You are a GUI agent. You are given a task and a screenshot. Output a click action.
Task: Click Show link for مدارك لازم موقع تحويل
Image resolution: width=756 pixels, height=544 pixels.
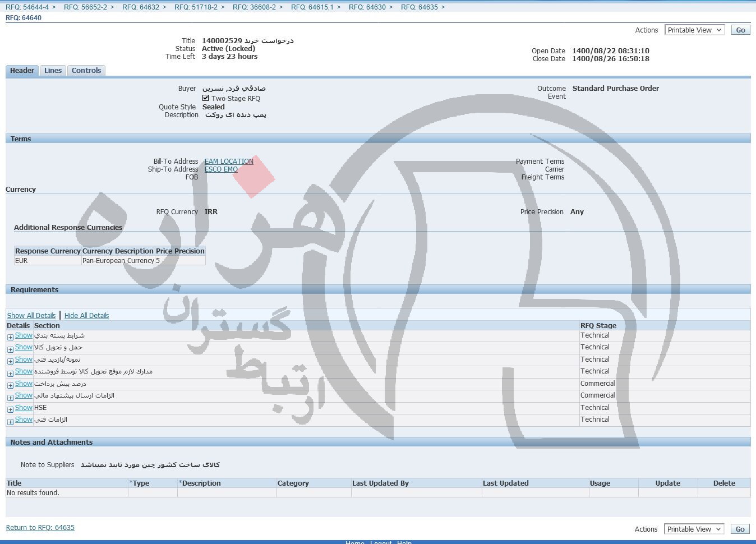pos(24,371)
